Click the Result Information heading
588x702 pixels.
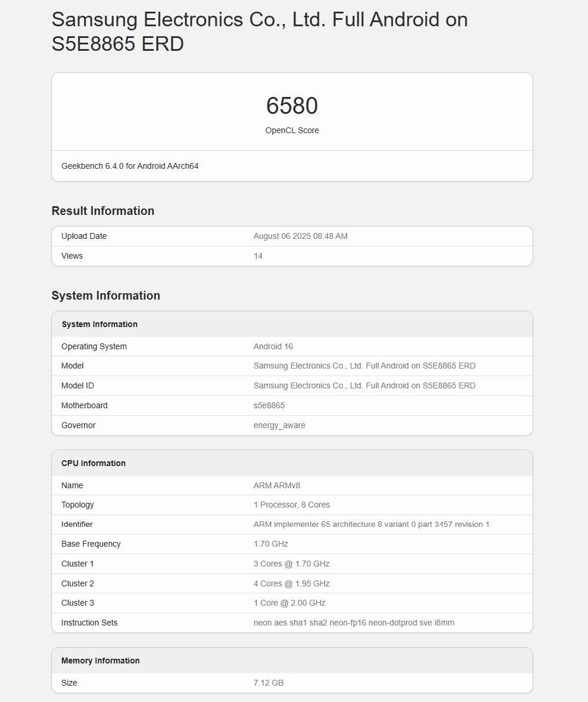point(103,211)
